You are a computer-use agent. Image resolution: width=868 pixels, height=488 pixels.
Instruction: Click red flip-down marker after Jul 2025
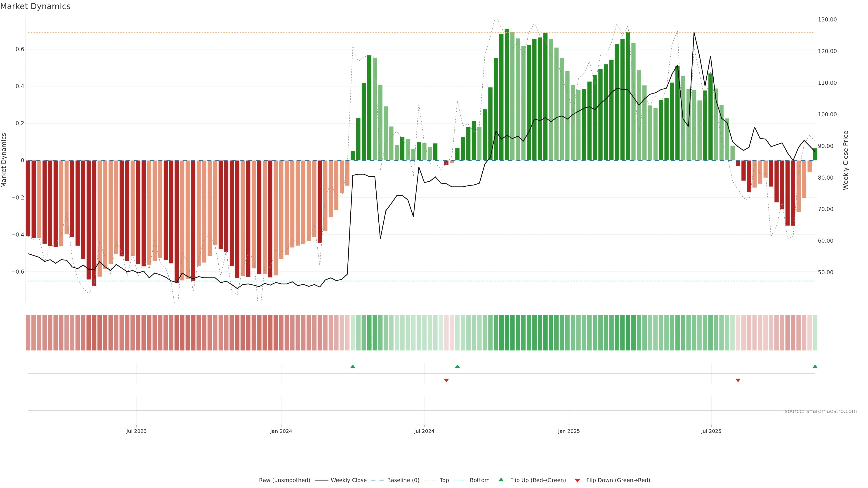(738, 380)
